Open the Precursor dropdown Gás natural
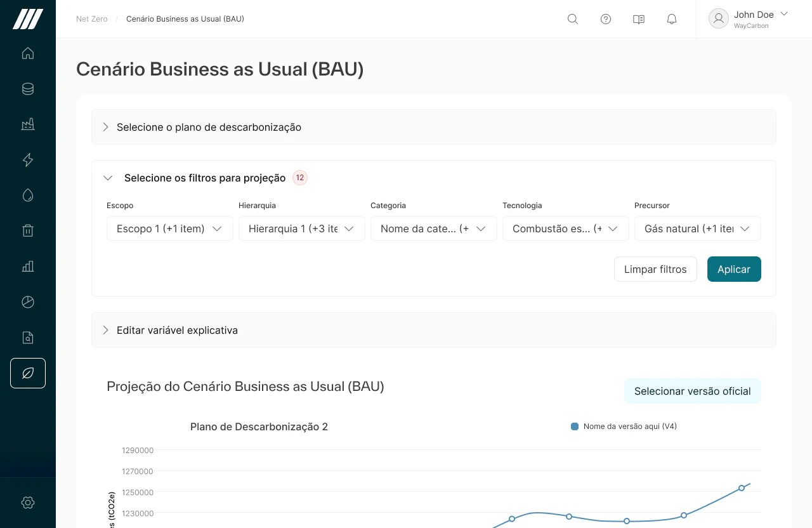Image resolution: width=812 pixels, height=528 pixels. [697, 228]
